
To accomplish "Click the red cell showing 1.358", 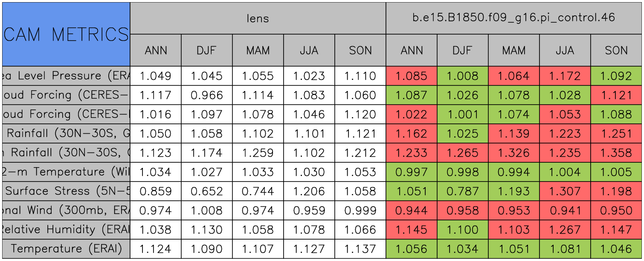I will [x=616, y=152].
